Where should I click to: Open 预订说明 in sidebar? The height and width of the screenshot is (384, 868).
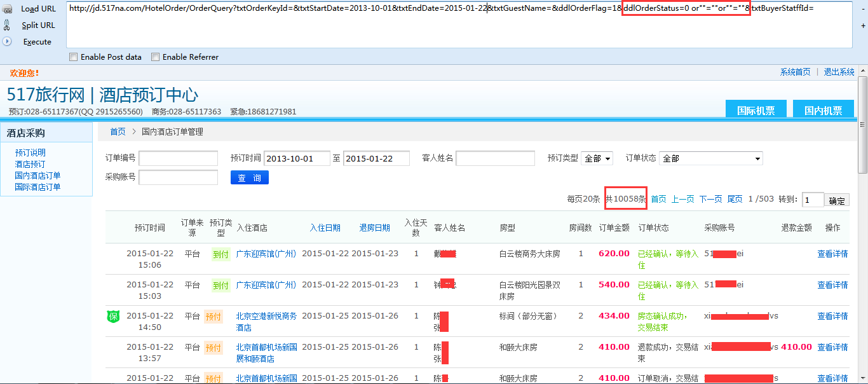click(31, 153)
